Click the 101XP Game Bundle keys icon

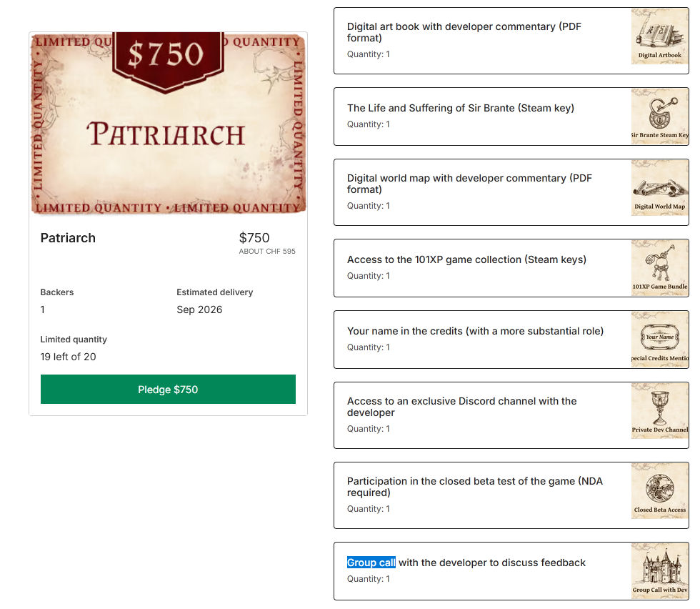pyautogui.click(x=659, y=268)
